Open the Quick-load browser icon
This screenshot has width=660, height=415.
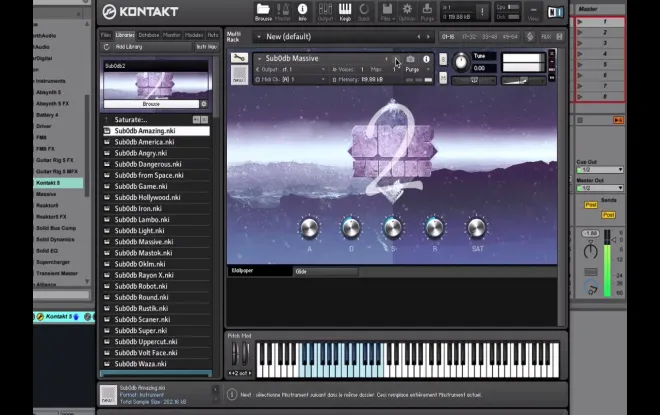(364, 12)
